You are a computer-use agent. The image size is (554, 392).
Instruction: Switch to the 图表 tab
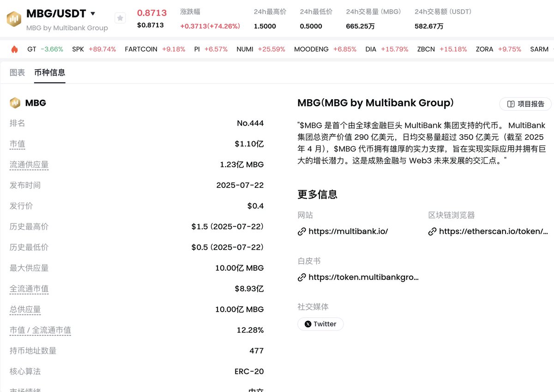click(x=18, y=72)
